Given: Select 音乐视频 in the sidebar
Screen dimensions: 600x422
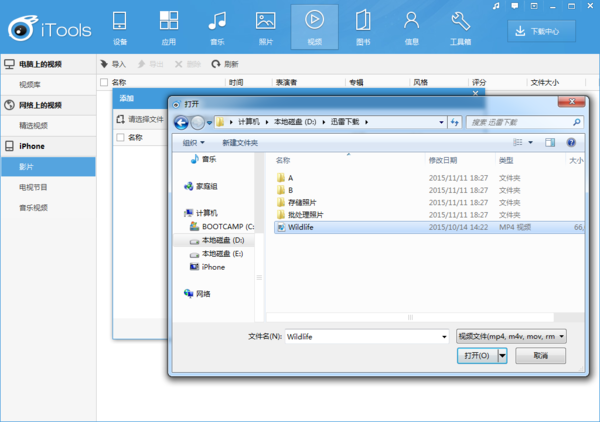Looking at the screenshot, I should tap(33, 207).
